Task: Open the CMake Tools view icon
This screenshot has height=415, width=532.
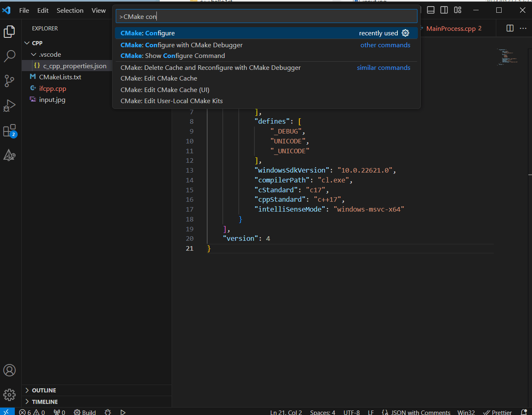Action: 9,155
